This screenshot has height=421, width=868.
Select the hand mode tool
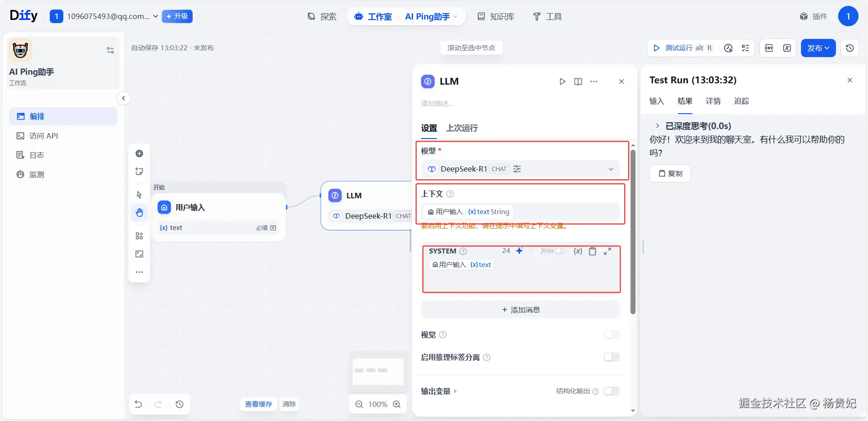click(139, 212)
